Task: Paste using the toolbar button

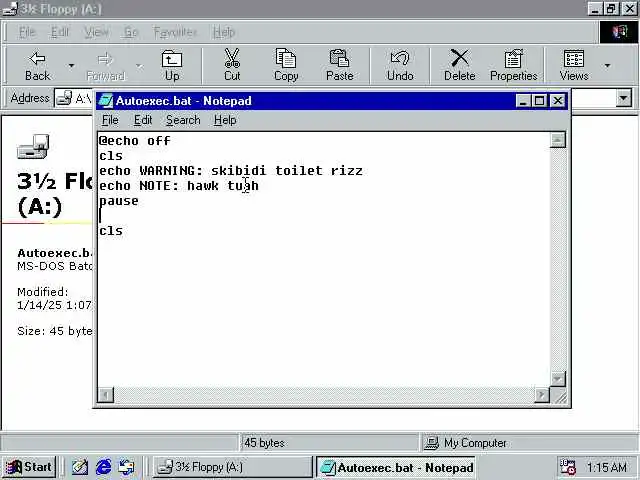Action: [x=340, y=66]
